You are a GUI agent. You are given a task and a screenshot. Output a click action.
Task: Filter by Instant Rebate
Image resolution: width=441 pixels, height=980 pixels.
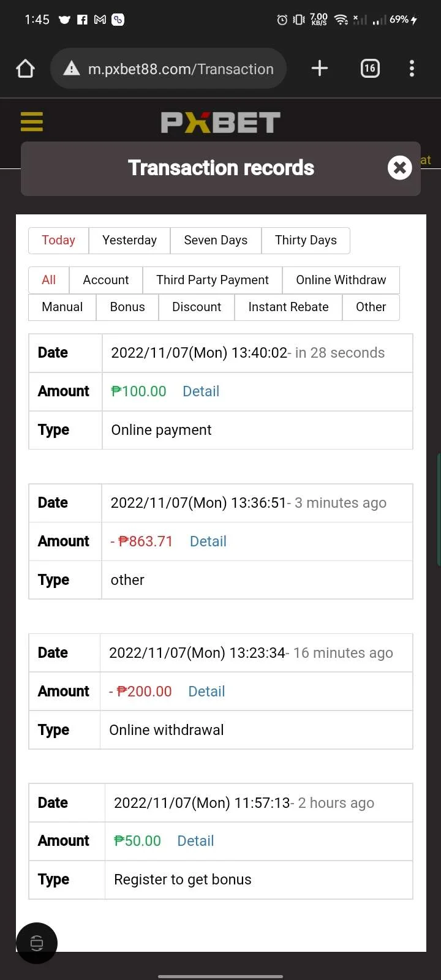[288, 307]
